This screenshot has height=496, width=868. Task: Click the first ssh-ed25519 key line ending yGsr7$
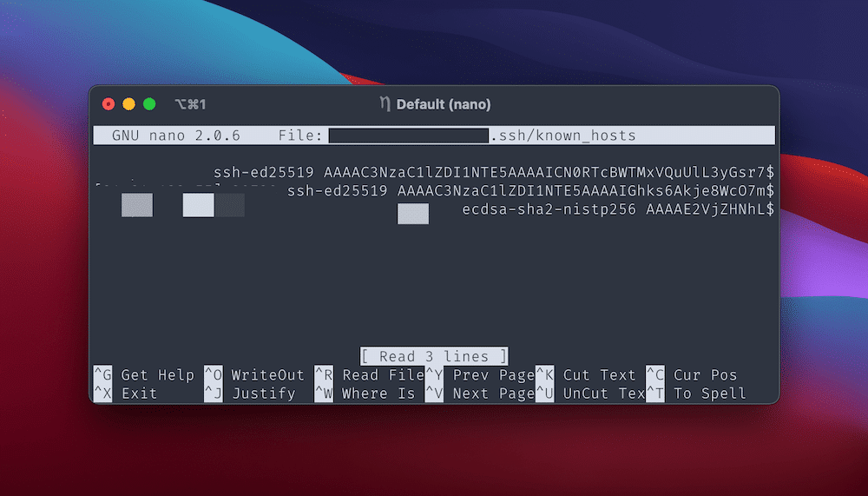point(494,172)
